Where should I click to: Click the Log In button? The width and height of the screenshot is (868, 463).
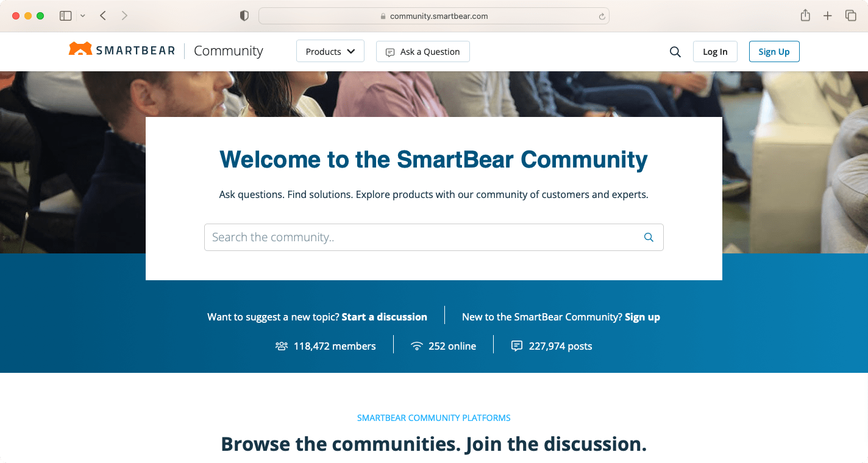pyautogui.click(x=715, y=52)
